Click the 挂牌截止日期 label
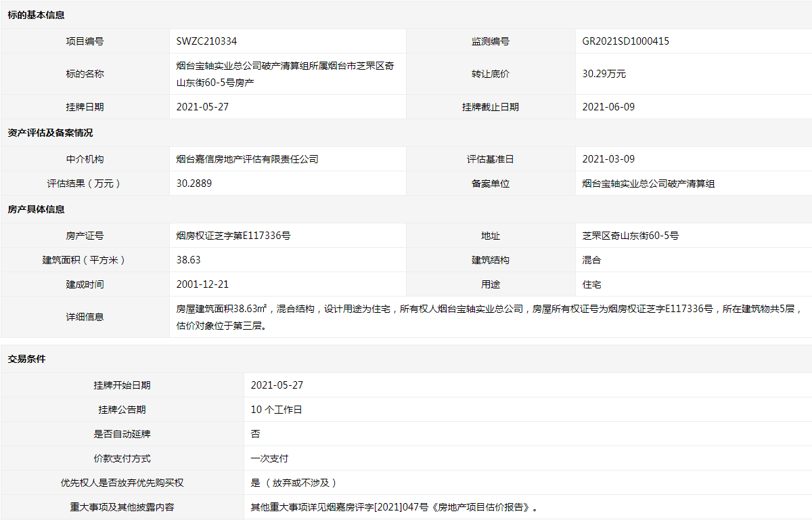This screenshot has height=520, width=812. 491,107
